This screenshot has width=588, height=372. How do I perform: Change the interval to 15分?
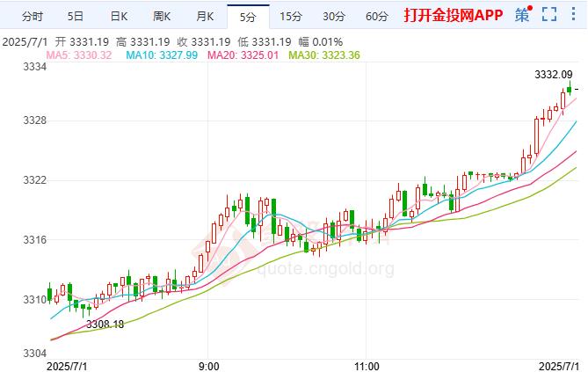coord(290,16)
